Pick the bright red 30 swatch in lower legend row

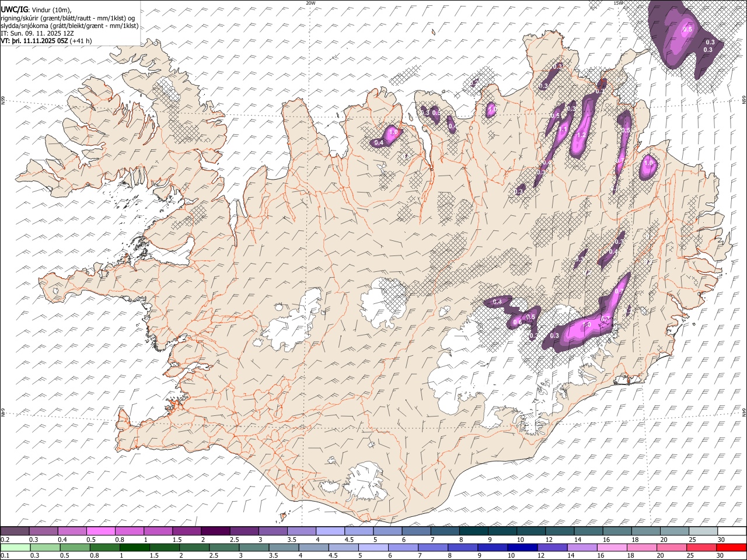(x=732, y=547)
